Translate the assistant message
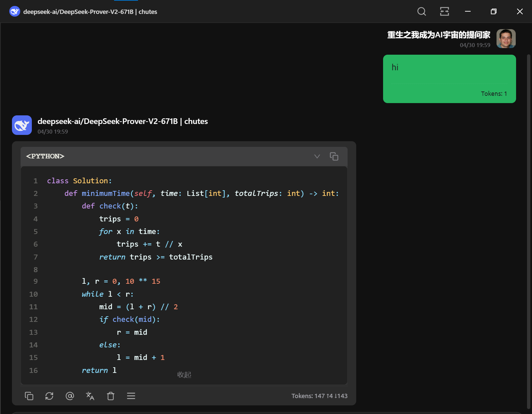Image resolution: width=532 pixels, height=414 pixels. [90, 396]
